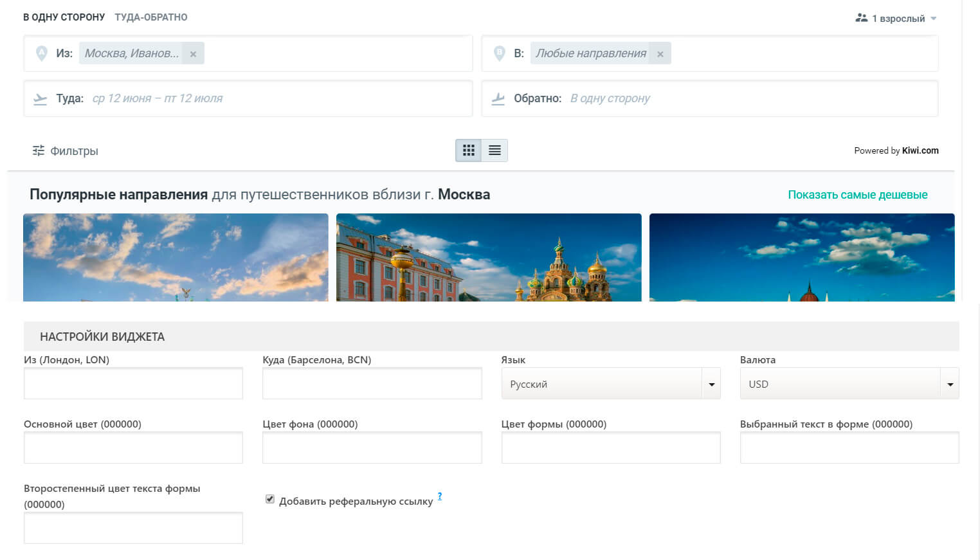Image resolution: width=980 pixels, height=560 pixels.
Task: Open the question mark help icon
Action: [440, 496]
